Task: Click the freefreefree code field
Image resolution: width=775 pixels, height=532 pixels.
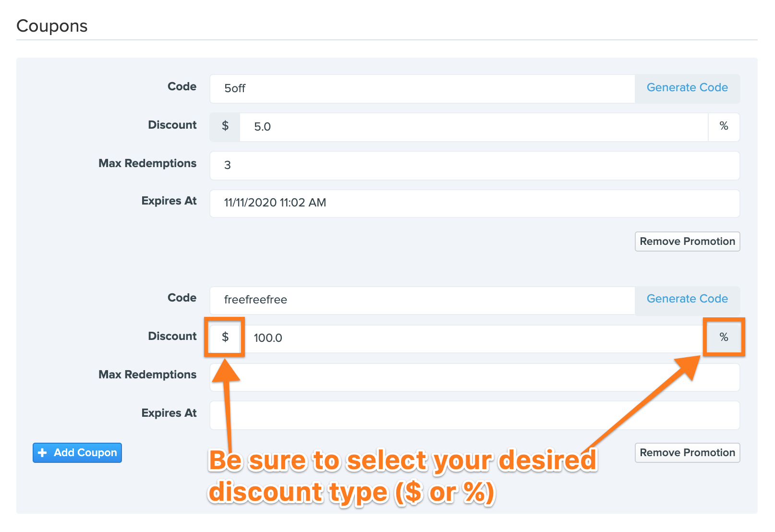Action: [x=423, y=300]
